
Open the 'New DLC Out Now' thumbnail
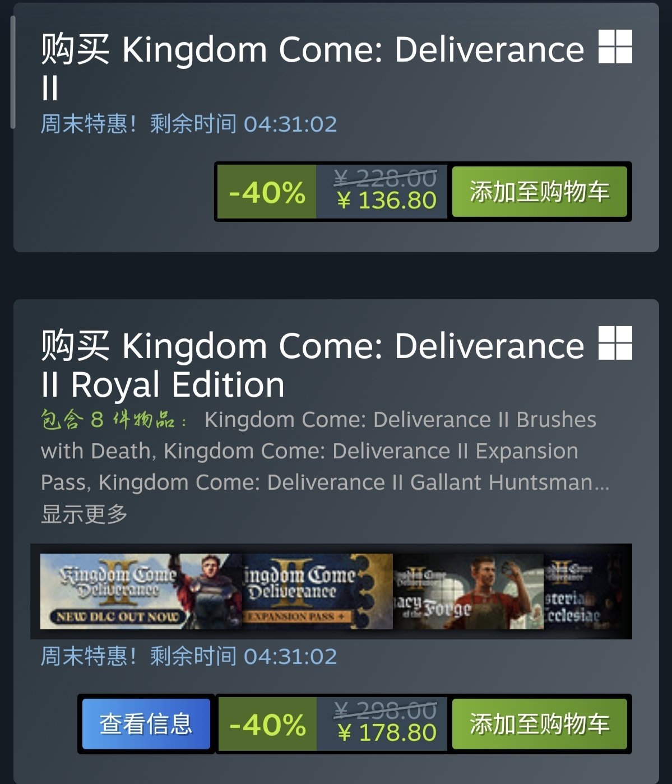click(141, 591)
